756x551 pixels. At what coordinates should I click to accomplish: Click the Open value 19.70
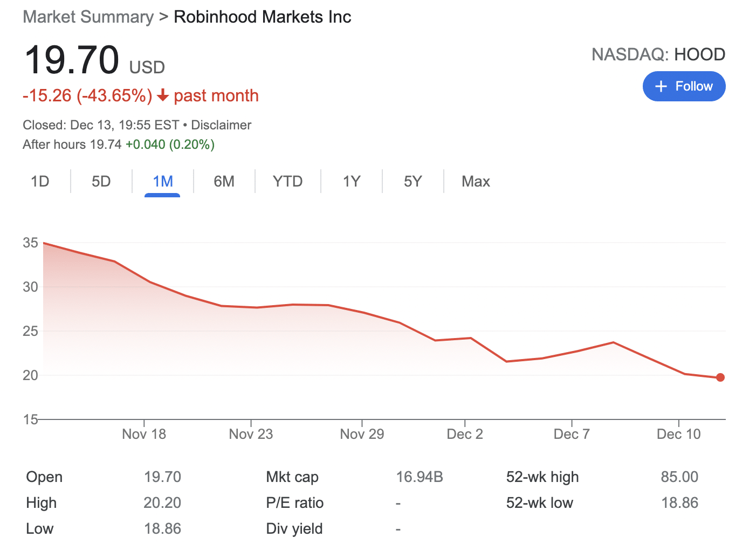point(162,477)
